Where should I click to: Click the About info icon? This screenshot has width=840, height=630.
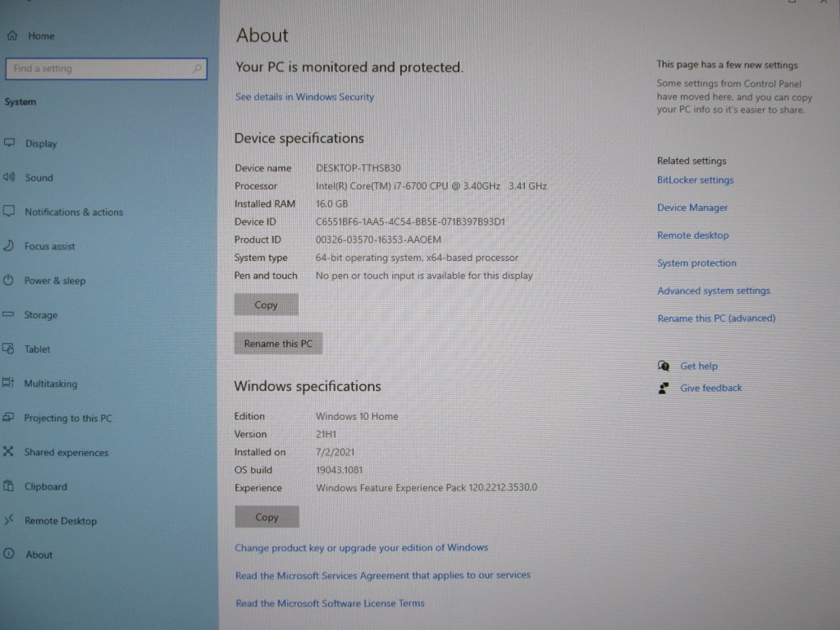point(9,554)
